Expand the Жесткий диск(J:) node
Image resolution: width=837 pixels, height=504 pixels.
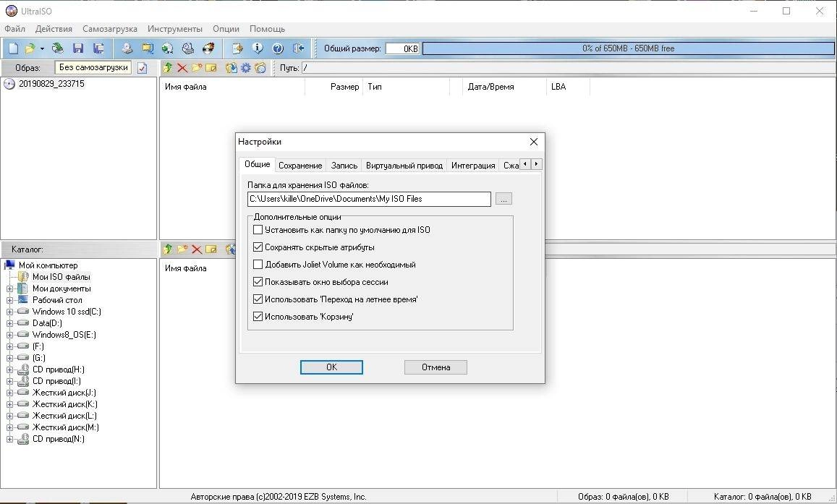tap(9, 393)
